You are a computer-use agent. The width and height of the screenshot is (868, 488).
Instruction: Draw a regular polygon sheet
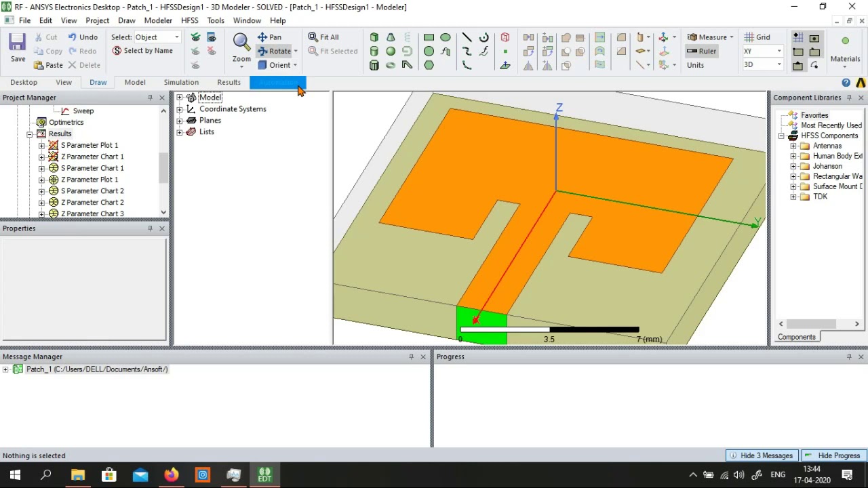[x=429, y=65]
